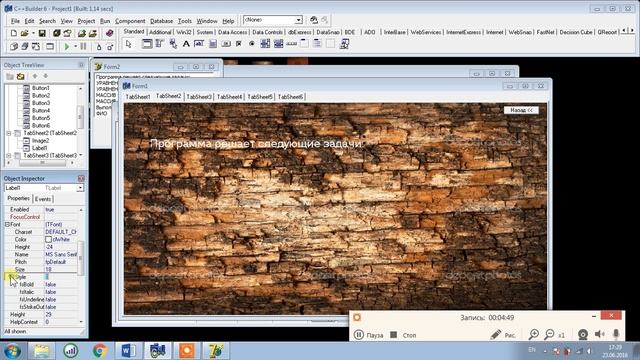640x360 pixels.
Task: Click Object TreeView horizontal scrollbar thumb
Action: (42, 163)
